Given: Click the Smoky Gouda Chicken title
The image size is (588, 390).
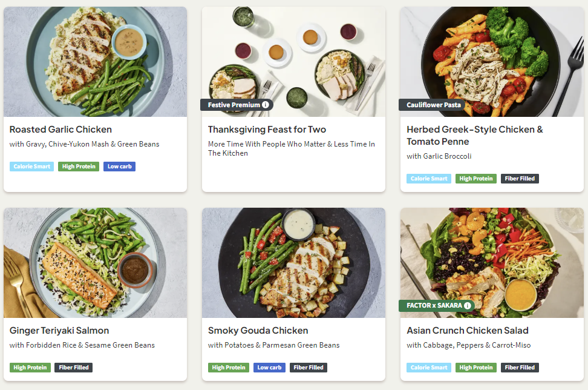Looking at the screenshot, I should pyautogui.click(x=258, y=331).
